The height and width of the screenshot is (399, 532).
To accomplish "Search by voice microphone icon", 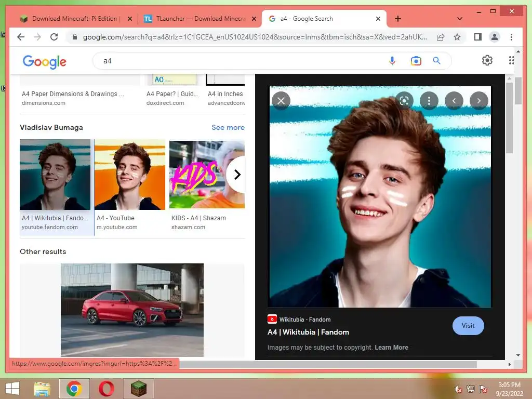I will [392, 61].
